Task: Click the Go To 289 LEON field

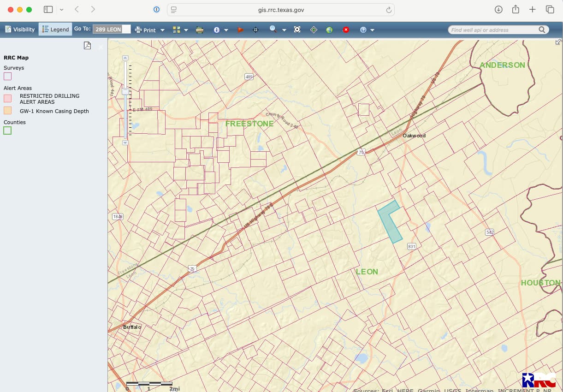Action: tap(112, 30)
